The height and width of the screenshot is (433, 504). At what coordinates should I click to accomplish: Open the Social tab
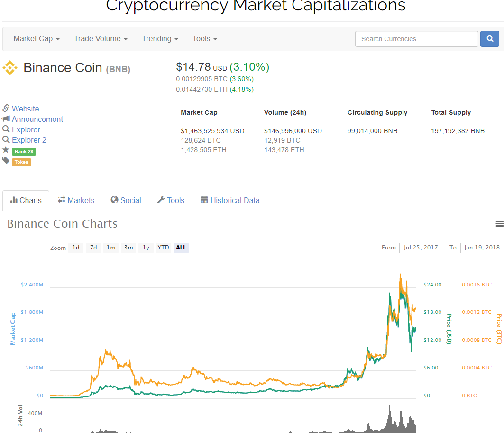(x=126, y=200)
